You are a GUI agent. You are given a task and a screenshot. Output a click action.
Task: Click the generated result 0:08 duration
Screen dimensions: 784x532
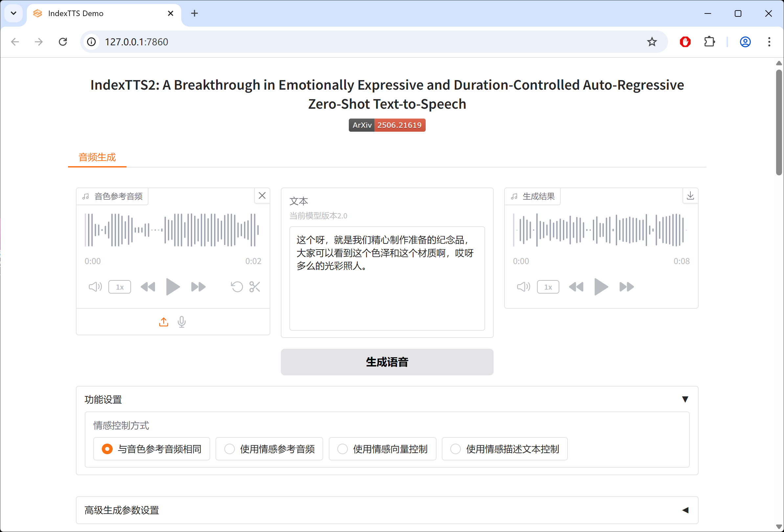(x=682, y=261)
